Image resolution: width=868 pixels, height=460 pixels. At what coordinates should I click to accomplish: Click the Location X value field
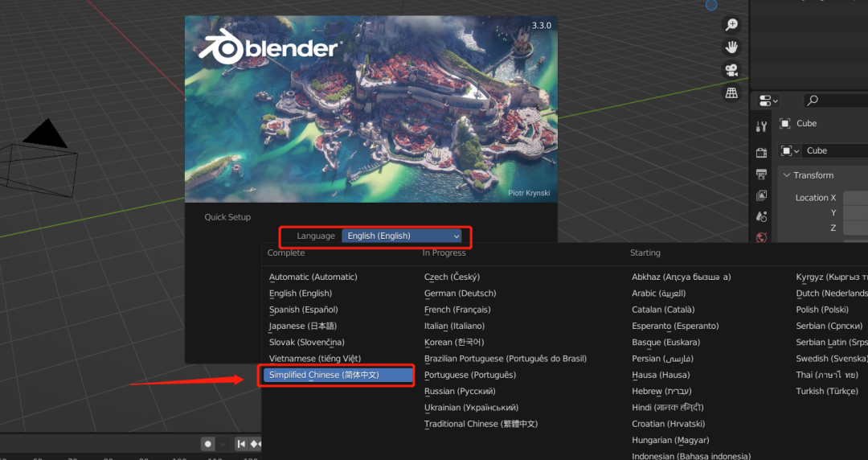(x=855, y=198)
